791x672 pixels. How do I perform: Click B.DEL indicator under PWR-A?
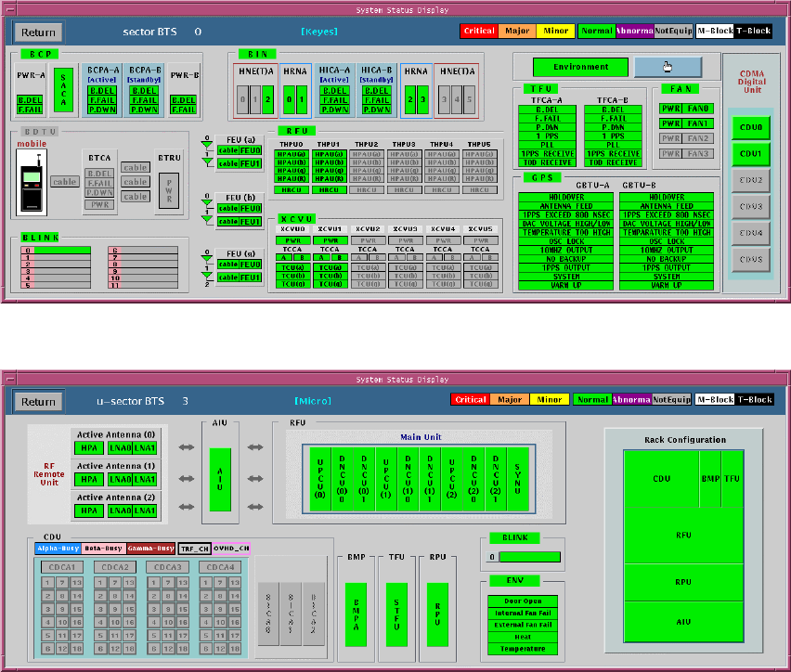30,99
